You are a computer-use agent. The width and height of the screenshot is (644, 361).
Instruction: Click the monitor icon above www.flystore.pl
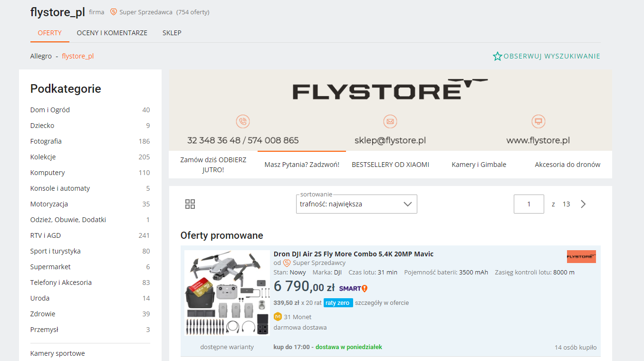(x=538, y=121)
